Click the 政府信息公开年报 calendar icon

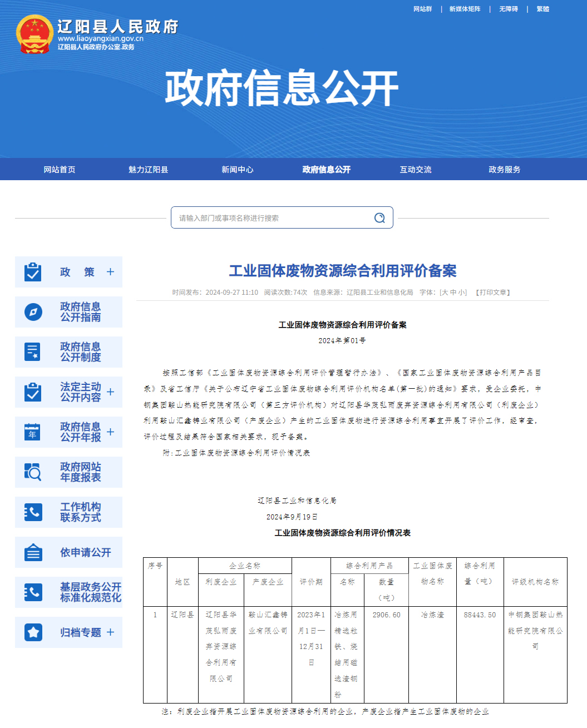click(33, 432)
